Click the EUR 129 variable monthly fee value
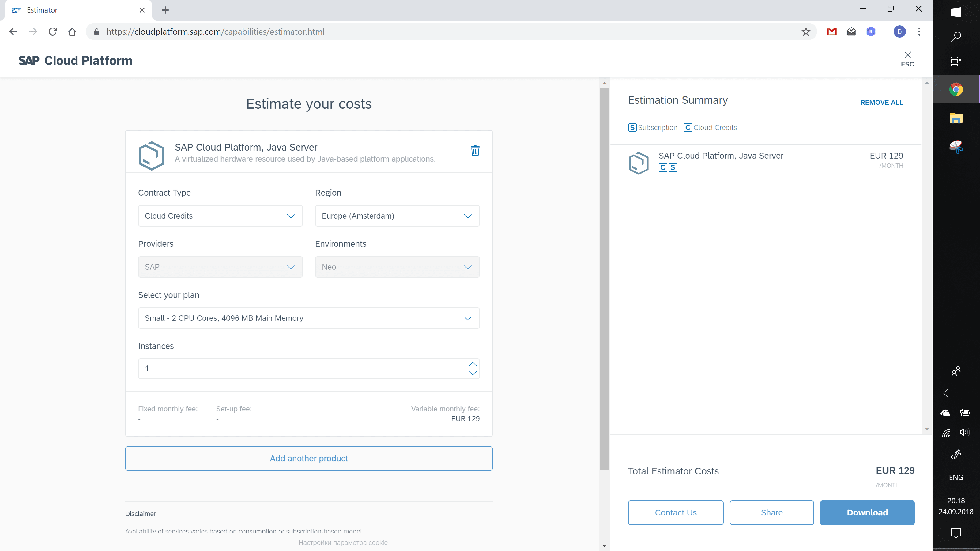Screen dimensions: 980x551 point(465,419)
